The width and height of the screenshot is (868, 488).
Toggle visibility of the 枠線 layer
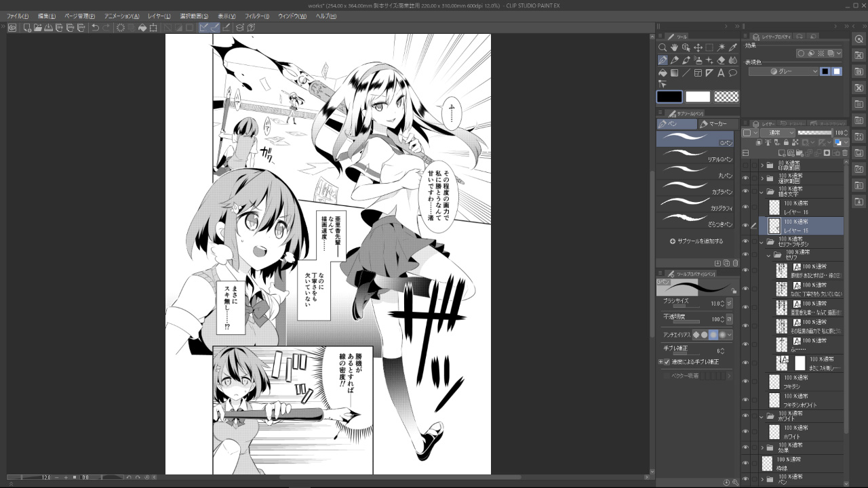(745, 464)
